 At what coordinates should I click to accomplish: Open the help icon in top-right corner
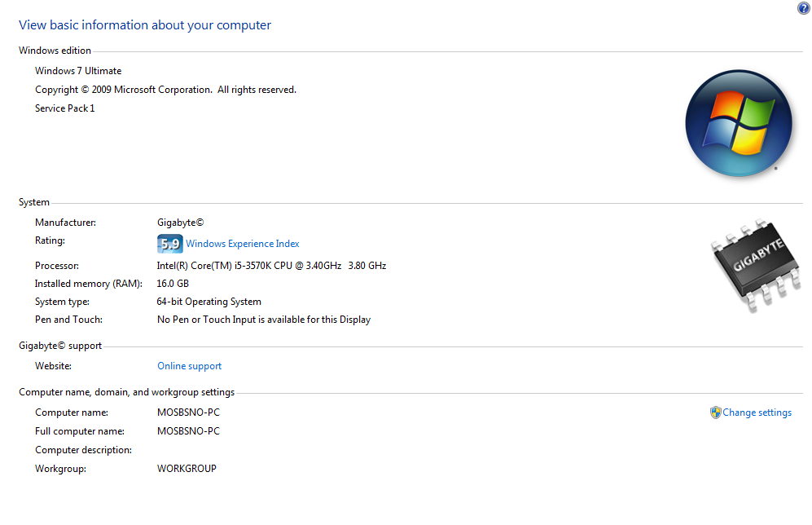pos(803,8)
